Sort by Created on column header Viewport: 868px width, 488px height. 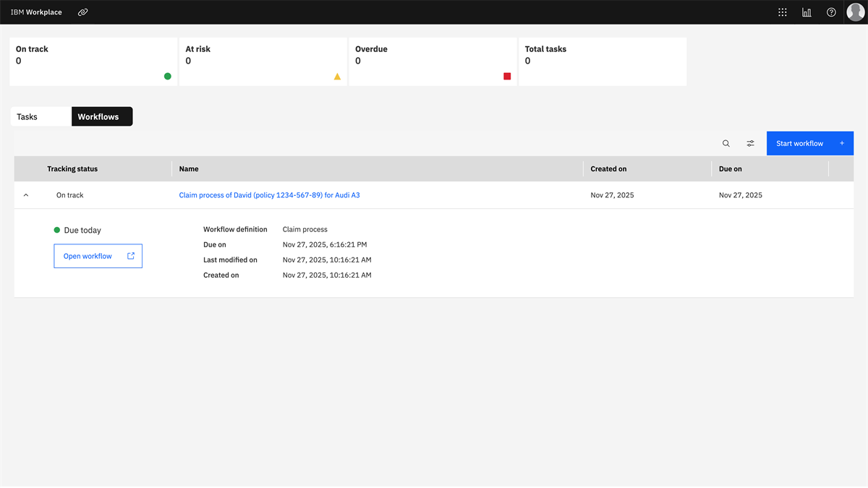[x=608, y=168]
